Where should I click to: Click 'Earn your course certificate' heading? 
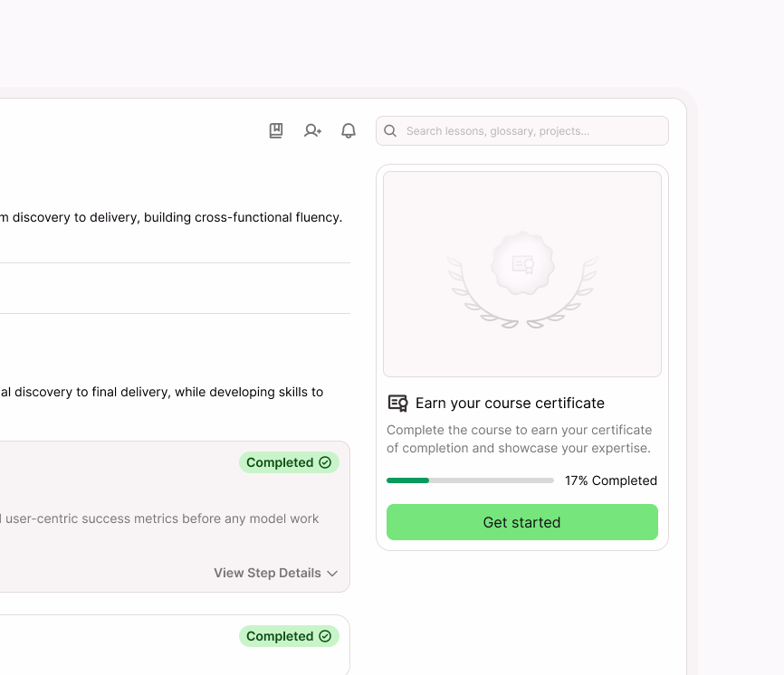510,404
